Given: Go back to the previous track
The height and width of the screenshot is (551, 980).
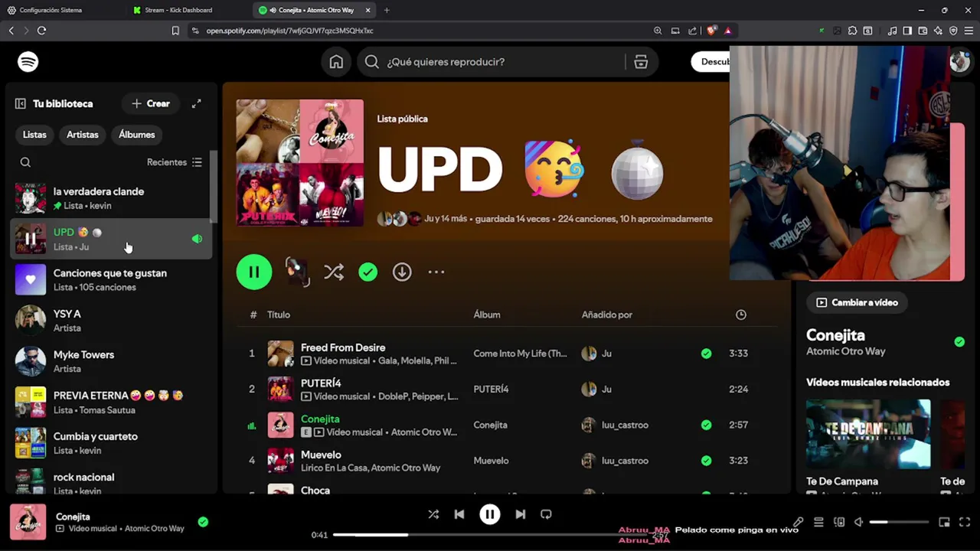Looking at the screenshot, I should pyautogui.click(x=459, y=514).
